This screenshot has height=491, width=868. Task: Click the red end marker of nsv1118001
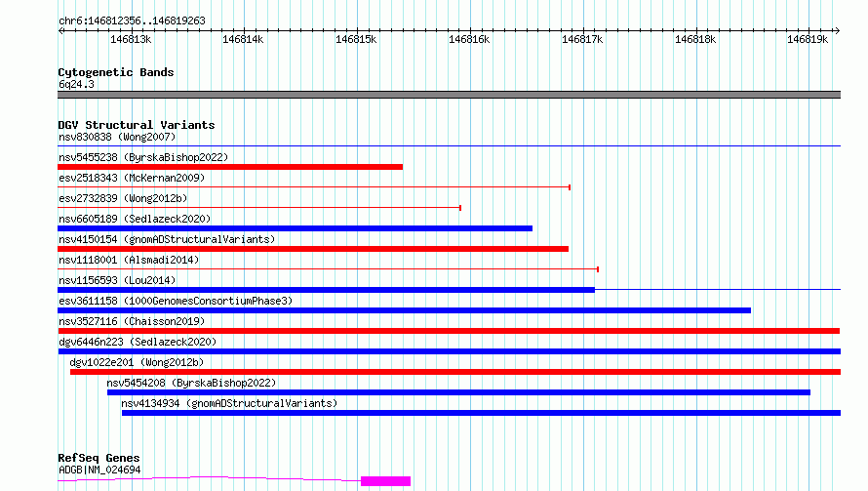[x=598, y=269]
